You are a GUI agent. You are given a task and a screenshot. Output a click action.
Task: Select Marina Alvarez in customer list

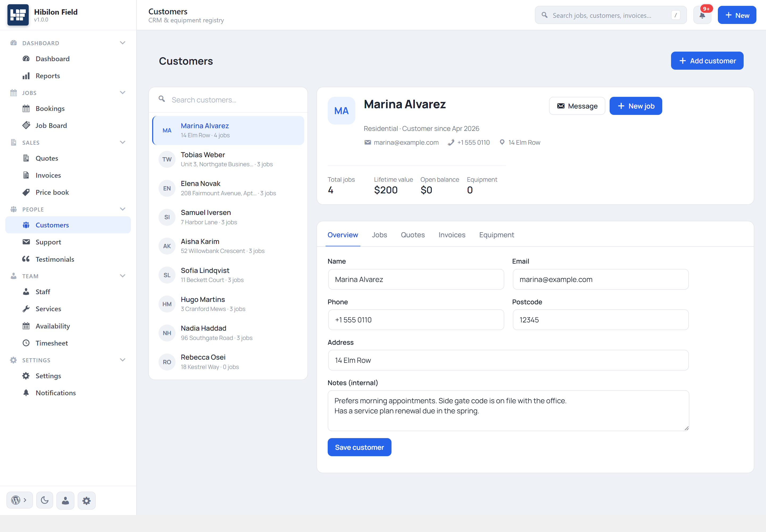pyautogui.click(x=228, y=130)
